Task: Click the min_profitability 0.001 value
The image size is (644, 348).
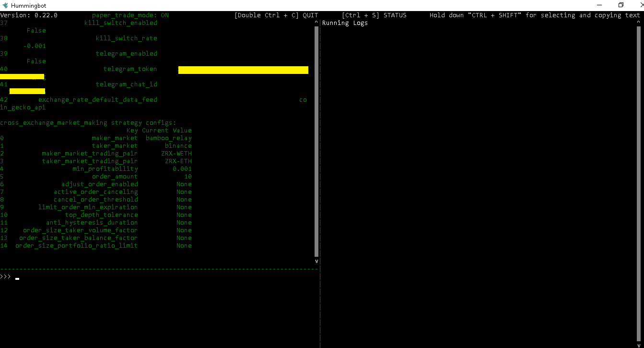Action: (182, 168)
